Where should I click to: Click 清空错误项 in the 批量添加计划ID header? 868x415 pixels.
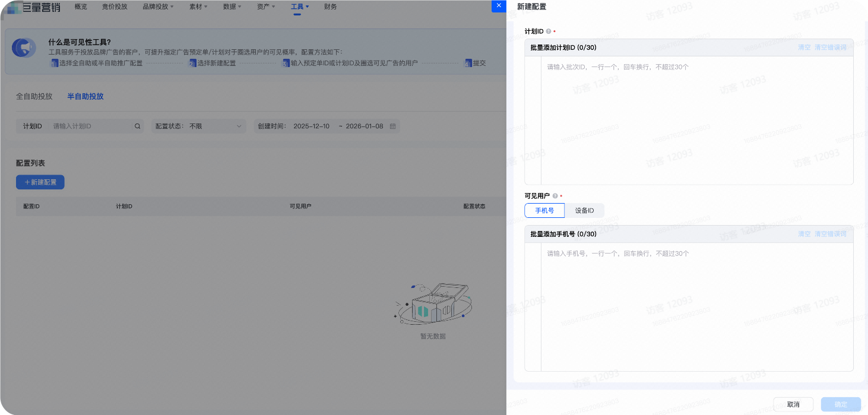(x=831, y=47)
